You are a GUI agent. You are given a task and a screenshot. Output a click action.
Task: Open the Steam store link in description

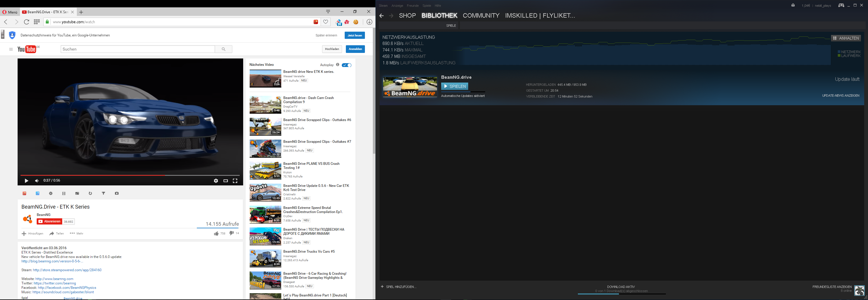tap(67, 270)
